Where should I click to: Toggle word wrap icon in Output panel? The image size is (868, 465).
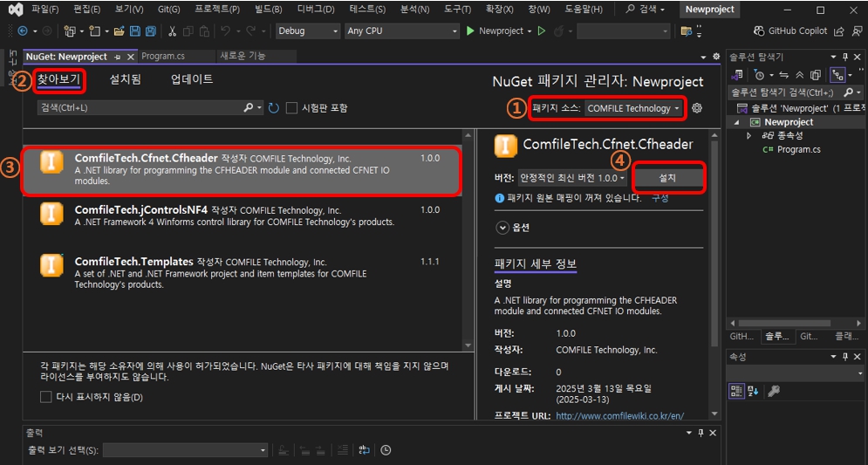(x=365, y=450)
